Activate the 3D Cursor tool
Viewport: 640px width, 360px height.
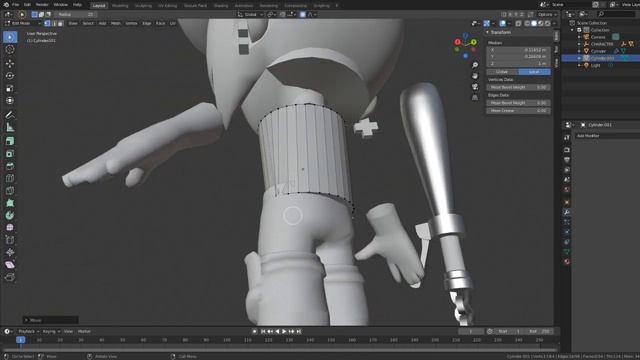10,49
